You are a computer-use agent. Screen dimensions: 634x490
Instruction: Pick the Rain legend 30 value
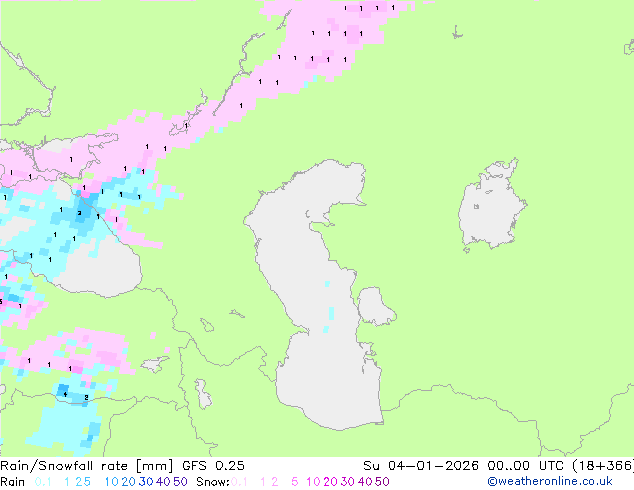pyautogui.click(x=146, y=482)
